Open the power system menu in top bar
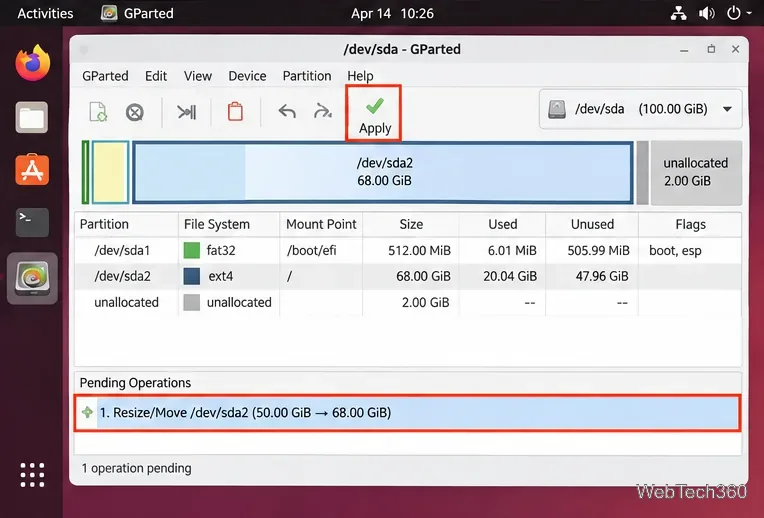The image size is (764, 518). pyautogui.click(x=739, y=13)
